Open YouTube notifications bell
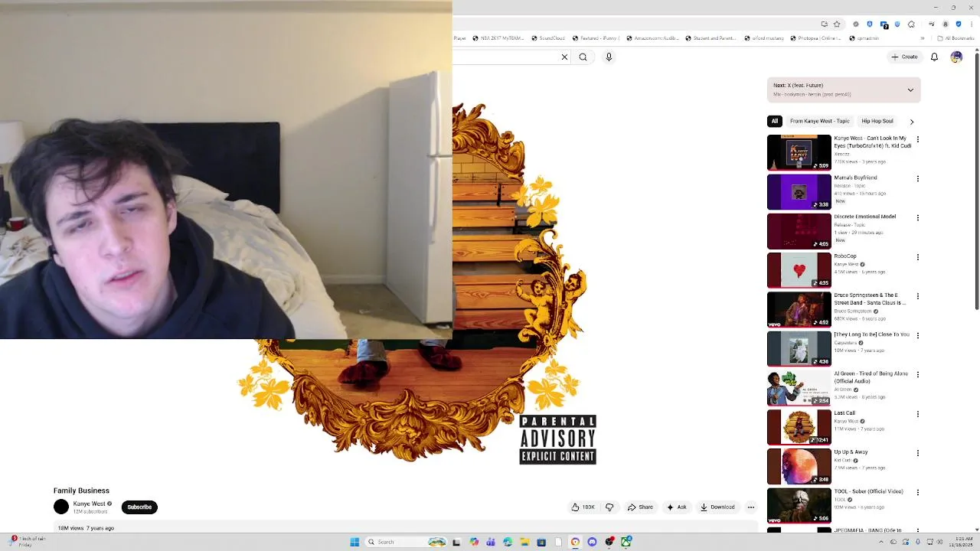 click(x=934, y=57)
